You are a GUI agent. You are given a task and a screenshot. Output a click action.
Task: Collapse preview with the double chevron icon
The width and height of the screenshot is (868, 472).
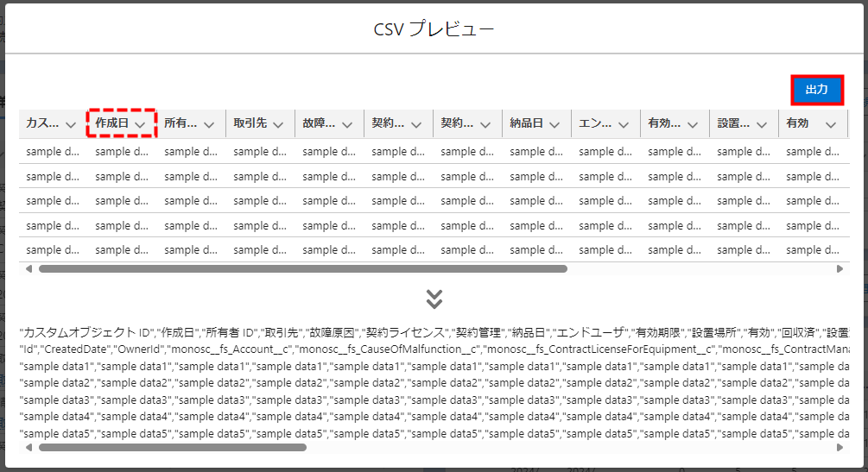434,299
